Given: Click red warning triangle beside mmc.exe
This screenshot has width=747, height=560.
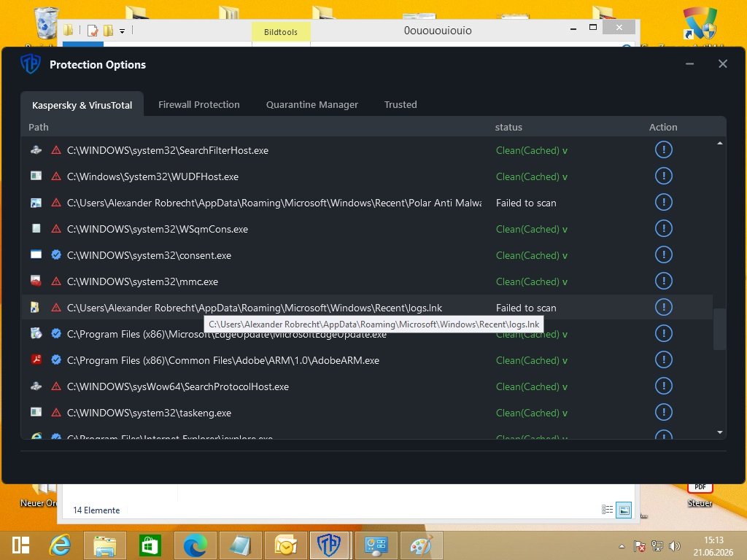Looking at the screenshot, I should click(x=55, y=281).
